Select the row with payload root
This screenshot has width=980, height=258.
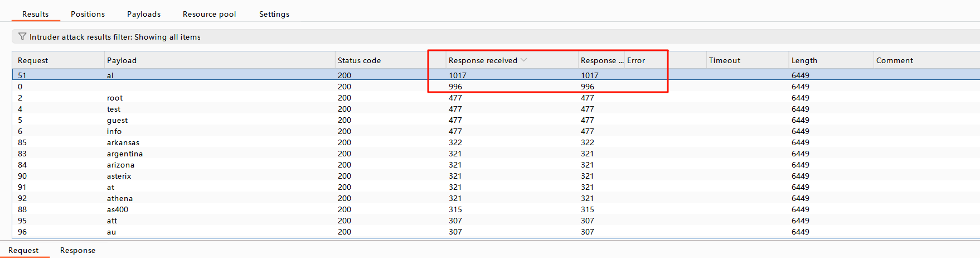point(115,98)
